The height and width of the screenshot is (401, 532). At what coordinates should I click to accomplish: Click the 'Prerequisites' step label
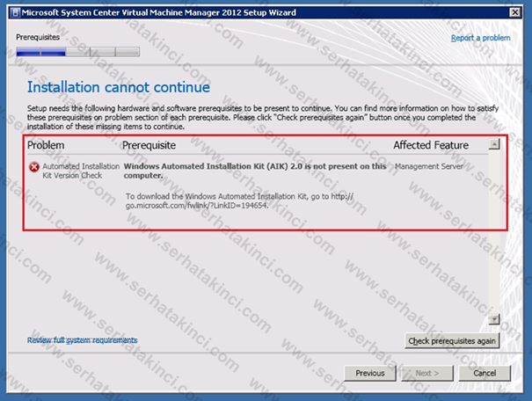coord(38,37)
